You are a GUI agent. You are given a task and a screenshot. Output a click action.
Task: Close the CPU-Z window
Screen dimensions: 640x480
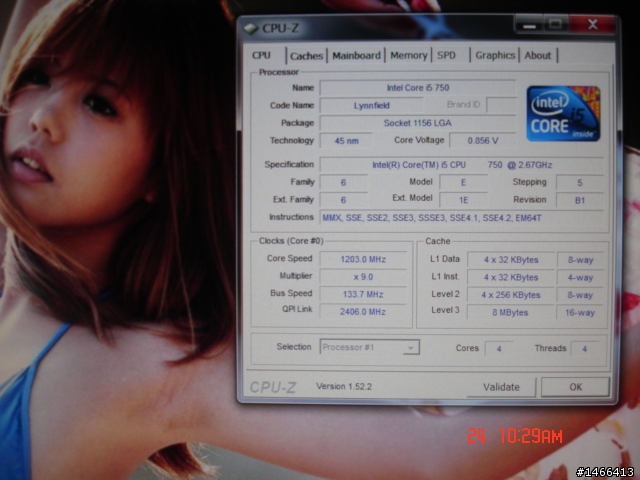pyautogui.click(x=593, y=25)
